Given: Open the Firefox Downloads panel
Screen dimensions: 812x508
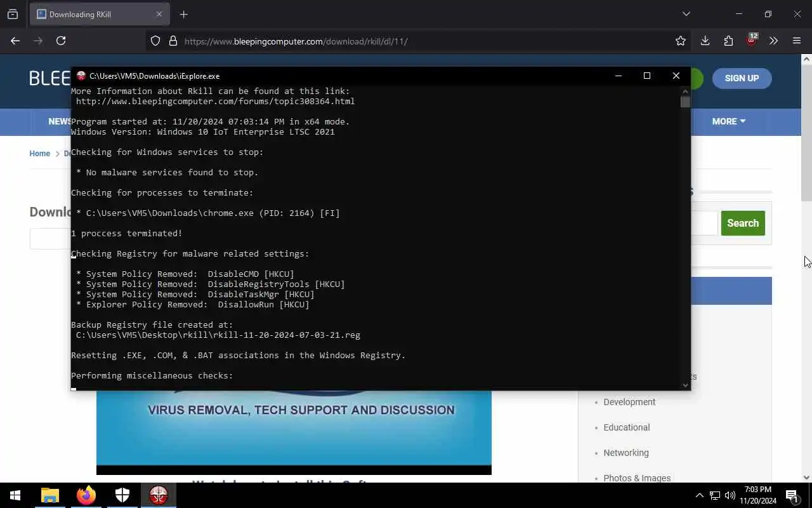Looking at the screenshot, I should click(705, 41).
